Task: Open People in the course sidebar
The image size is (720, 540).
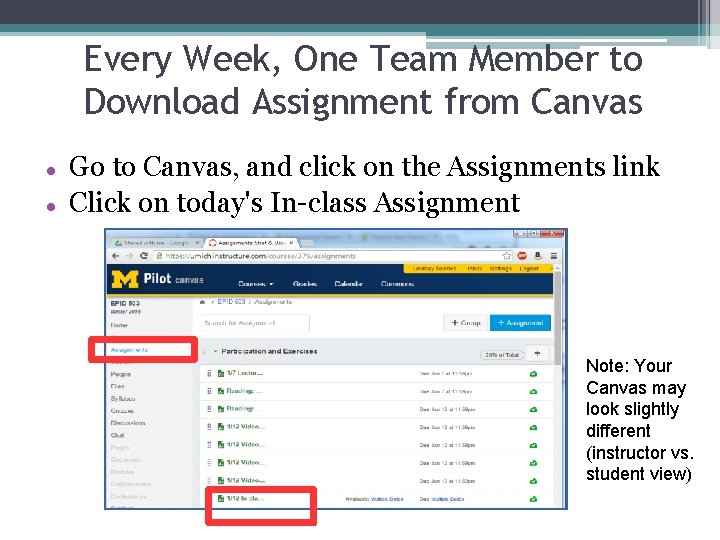Action: click(x=121, y=374)
